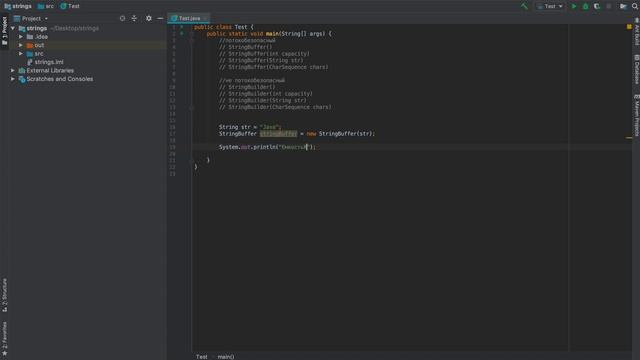The width and height of the screenshot is (640, 360).
Task: Click main() in bottom editor breadcrumb
Action: 226,357
